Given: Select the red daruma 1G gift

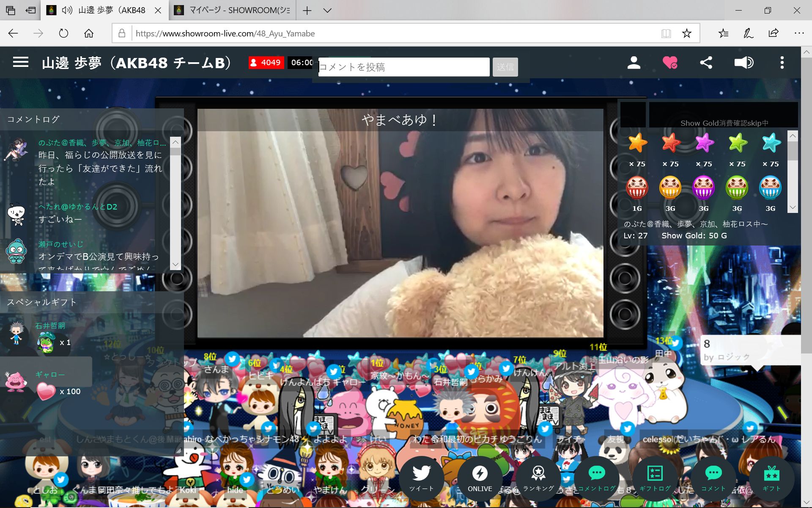Looking at the screenshot, I should [x=637, y=188].
